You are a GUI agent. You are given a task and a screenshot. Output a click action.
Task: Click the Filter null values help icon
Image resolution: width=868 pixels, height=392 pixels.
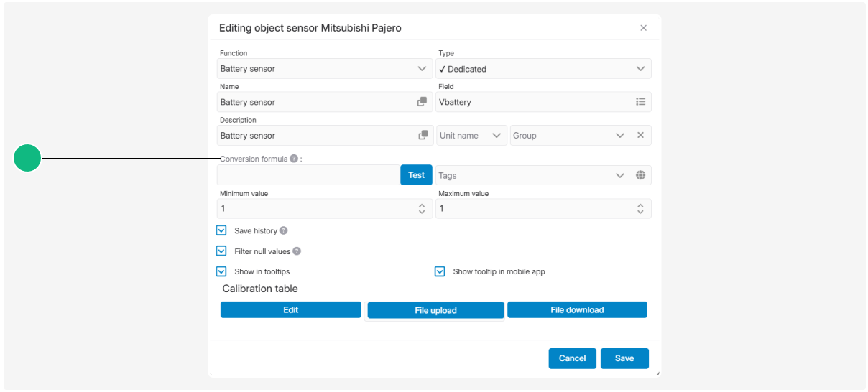click(297, 251)
